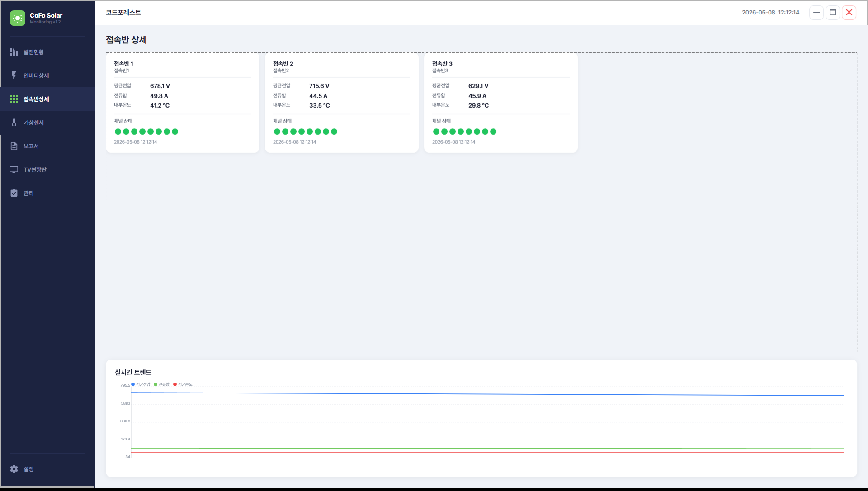Toggle the 평균전압 legend series
This screenshot has width=868, height=491.
click(x=141, y=384)
